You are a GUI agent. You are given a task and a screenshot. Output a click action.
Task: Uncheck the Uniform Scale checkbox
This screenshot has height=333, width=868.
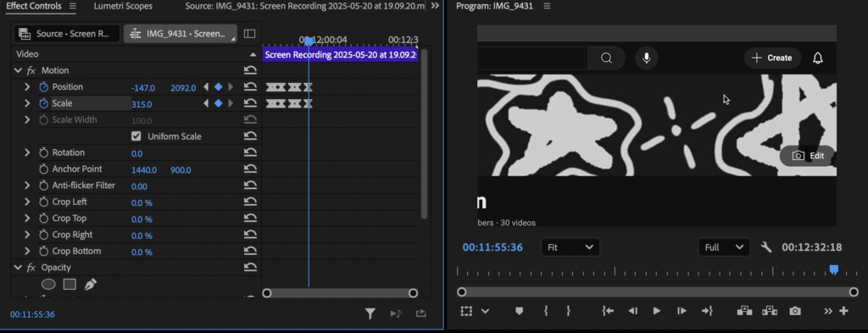(136, 136)
